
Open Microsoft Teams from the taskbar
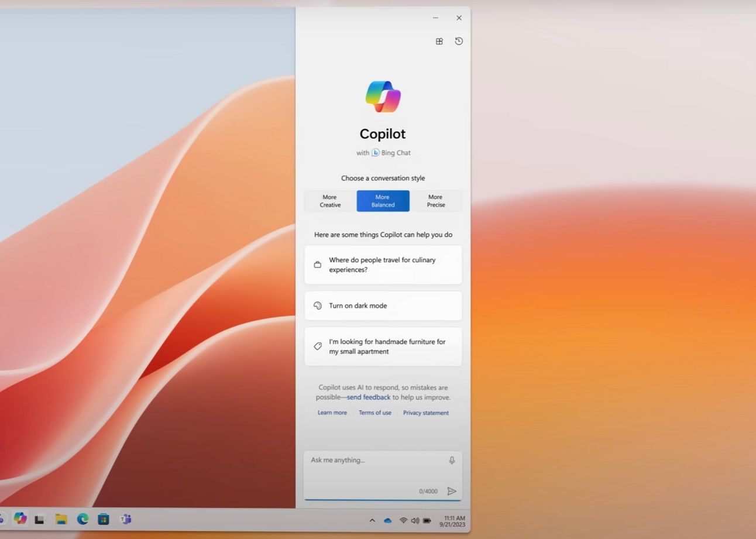click(125, 519)
